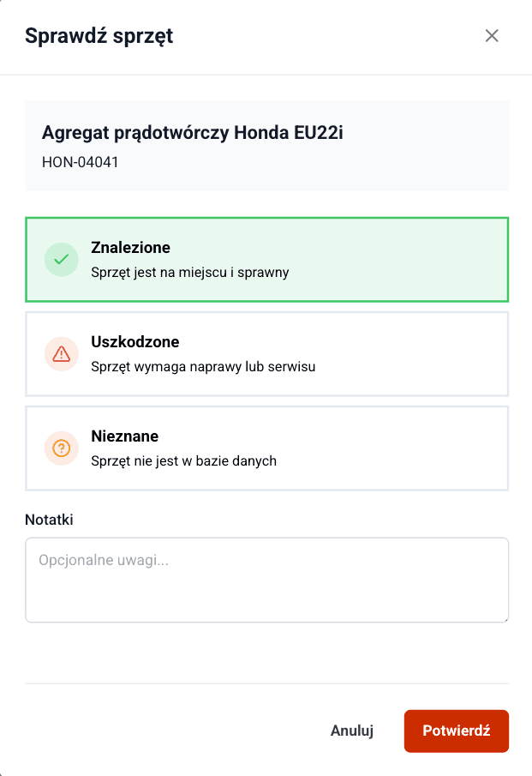Screen dimensions: 532x776
Task: Click the orange question mark icon for Nieznane
Action: (x=61, y=448)
